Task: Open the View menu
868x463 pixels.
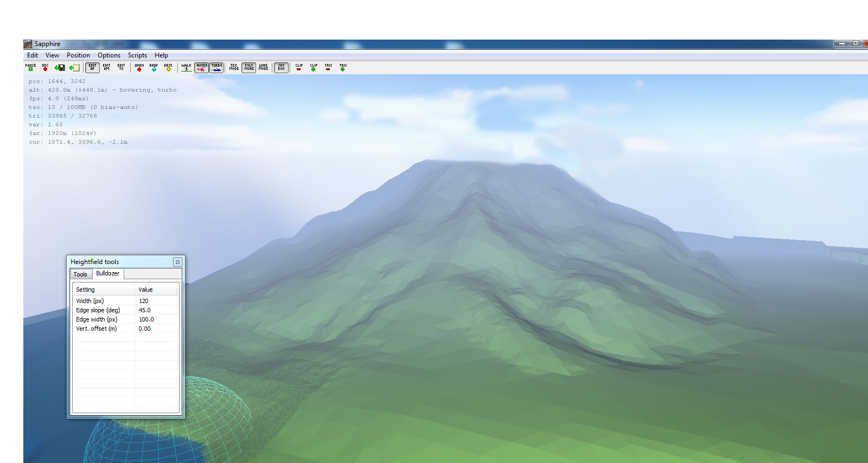Action: click(x=52, y=55)
